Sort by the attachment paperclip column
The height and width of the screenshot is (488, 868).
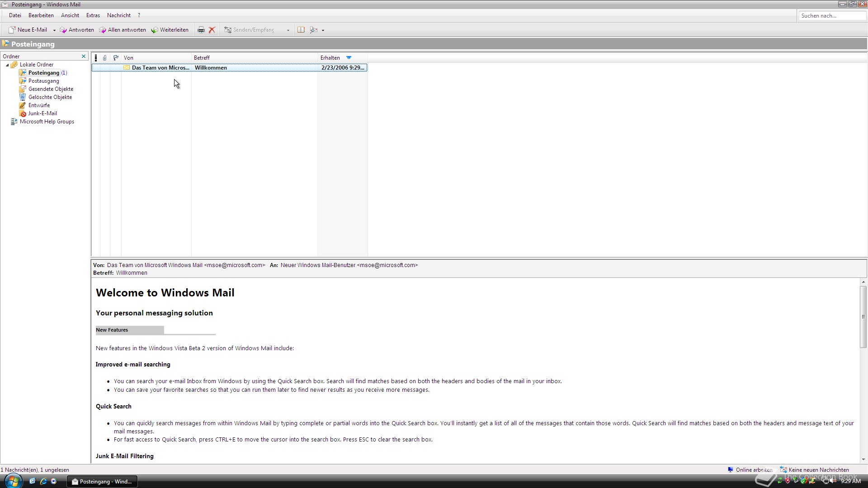click(105, 58)
